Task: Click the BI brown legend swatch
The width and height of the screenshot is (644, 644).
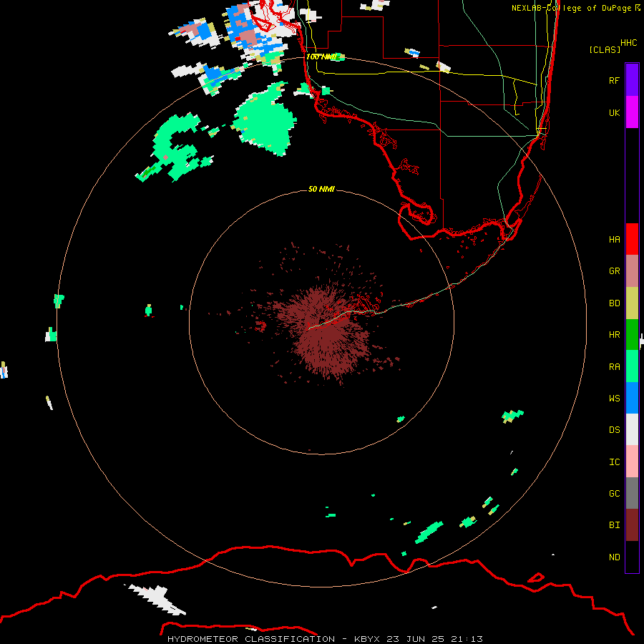Action: point(632,525)
